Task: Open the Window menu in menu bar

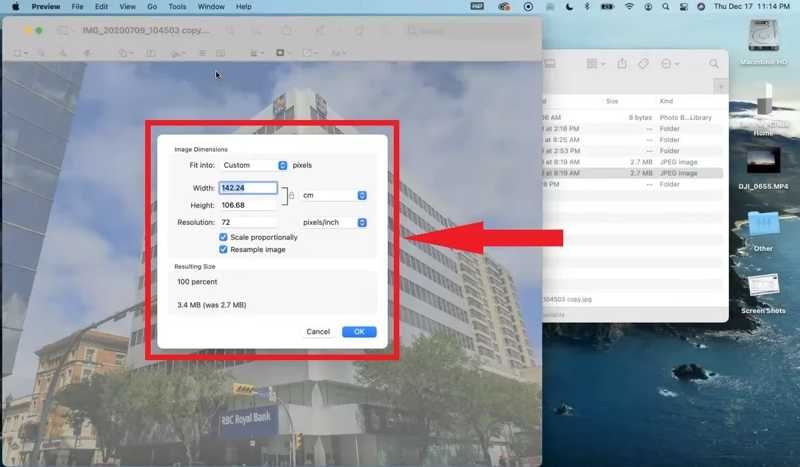Action: [211, 6]
